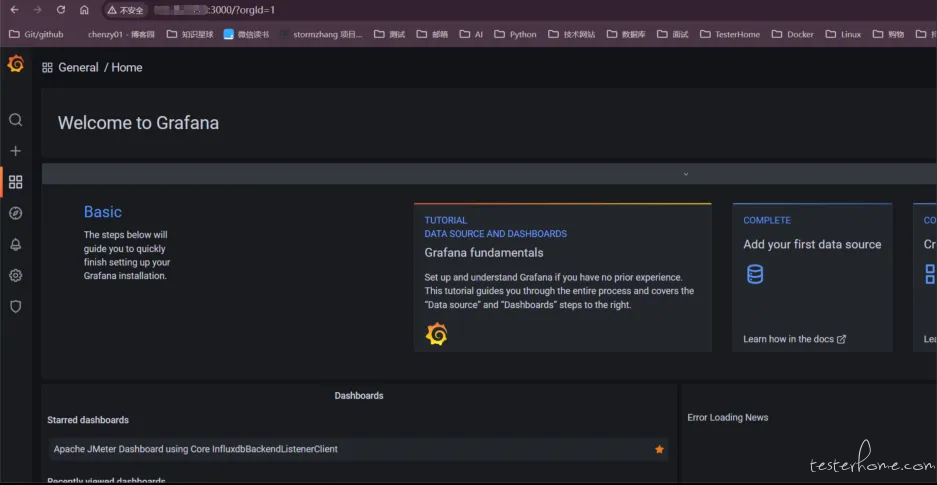The image size is (937, 485).
Task: Click the General breadcrumb
Action: pos(78,67)
